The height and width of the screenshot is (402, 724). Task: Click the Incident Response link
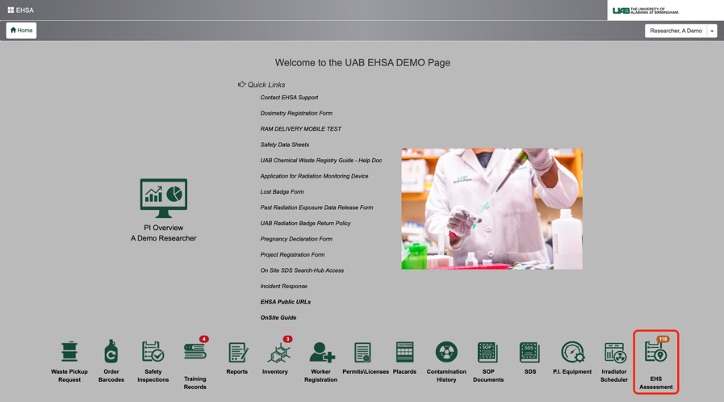[x=284, y=286]
